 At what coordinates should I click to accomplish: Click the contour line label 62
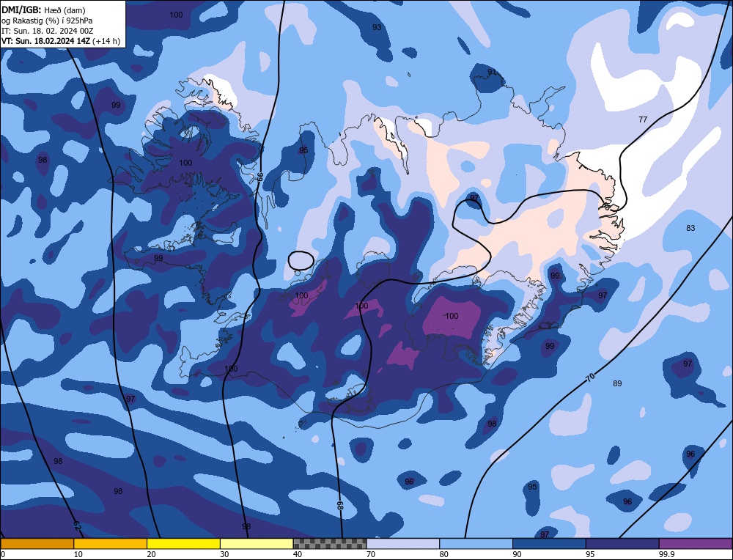pos(77,526)
